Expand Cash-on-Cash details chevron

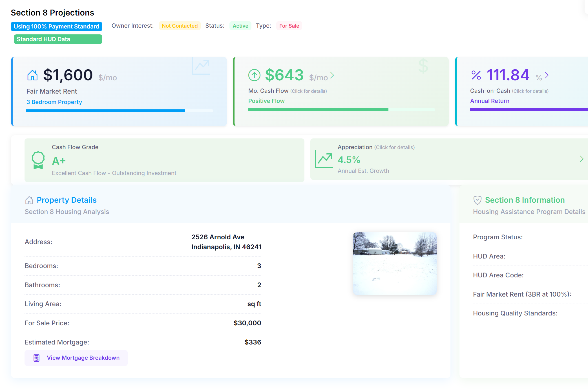coord(547,75)
